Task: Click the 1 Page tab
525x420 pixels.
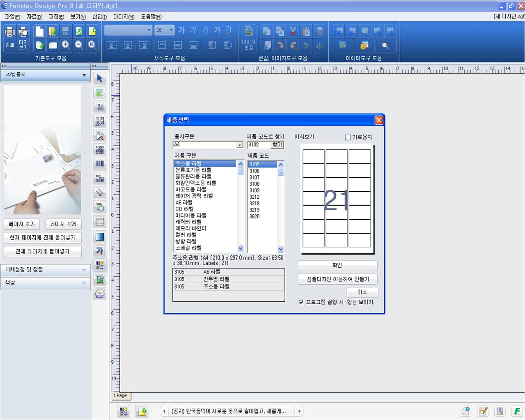Action: [x=120, y=396]
